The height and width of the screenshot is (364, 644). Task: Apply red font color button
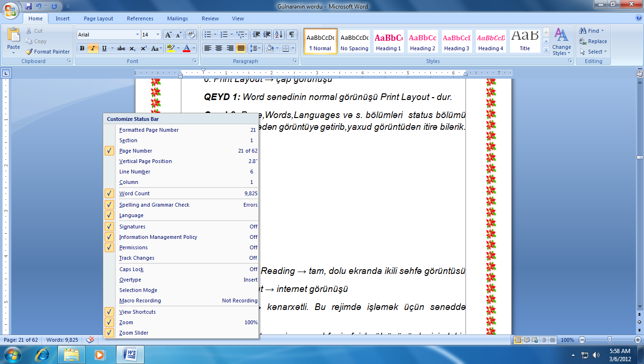point(187,48)
